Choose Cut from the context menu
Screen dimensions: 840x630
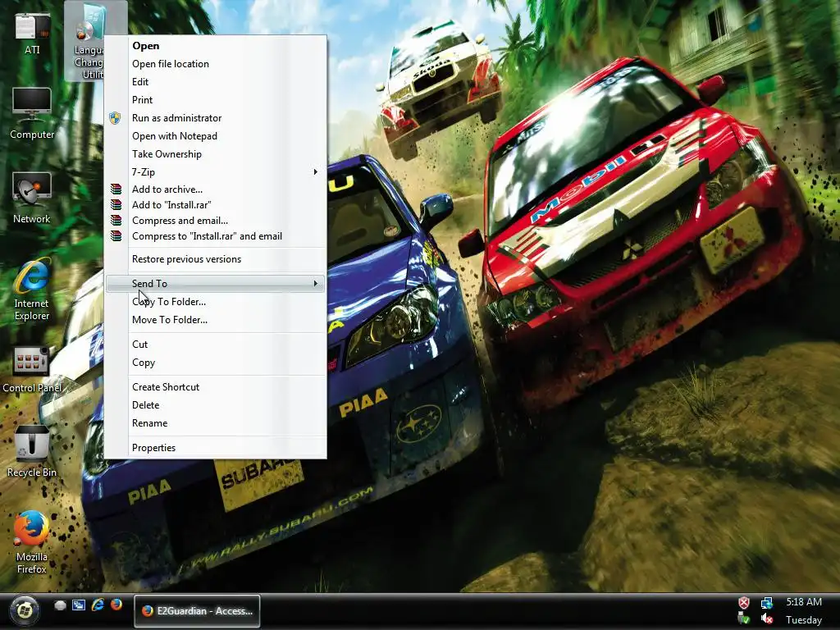coord(216,345)
